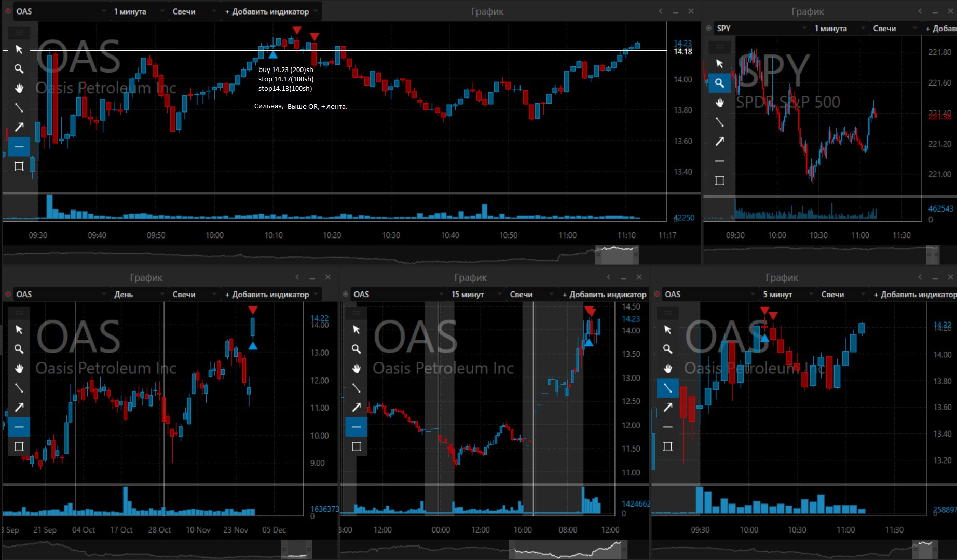The height and width of the screenshot is (560, 957).
Task: Open the '15 минут' timeframe dropdown
Action: pyautogui.click(x=476, y=294)
